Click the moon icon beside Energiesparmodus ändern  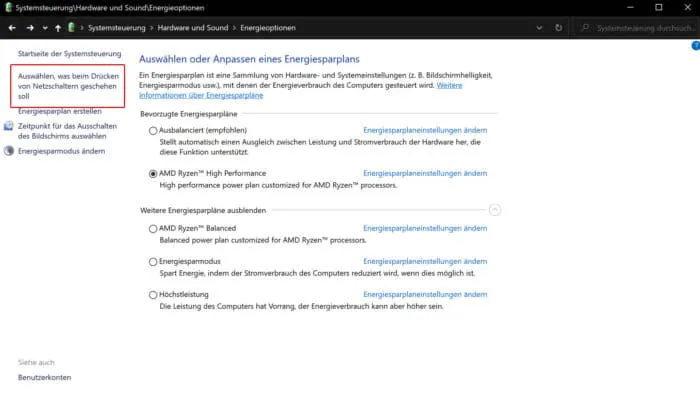coord(8,151)
